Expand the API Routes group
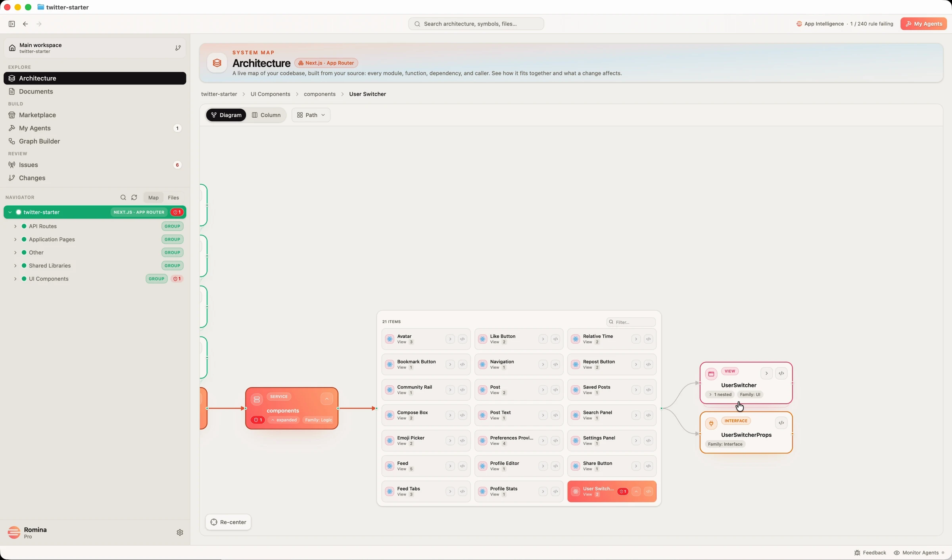952x560 pixels. [x=15, y=226]
